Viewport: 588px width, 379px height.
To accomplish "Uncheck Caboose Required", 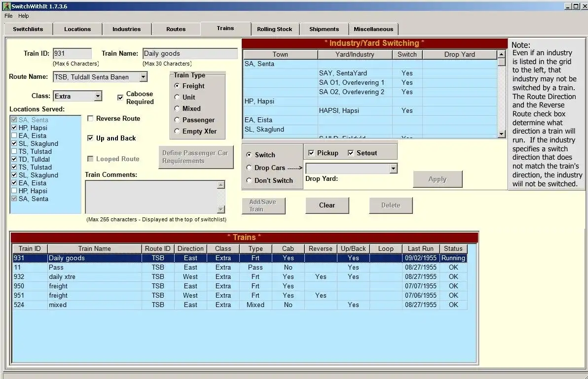I will (x=120, y=97).
